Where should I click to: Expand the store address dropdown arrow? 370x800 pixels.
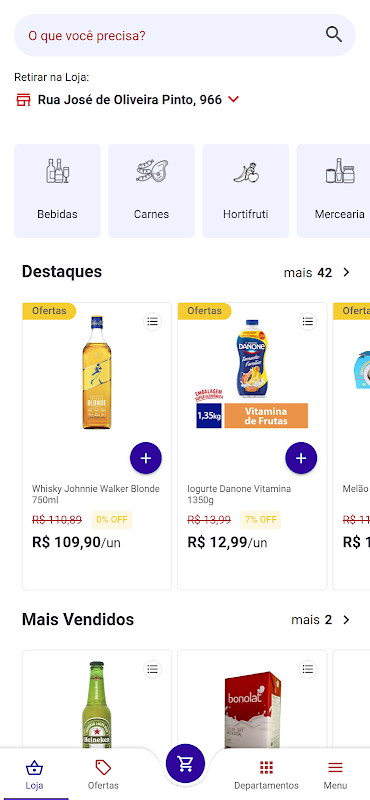[233, 99]
